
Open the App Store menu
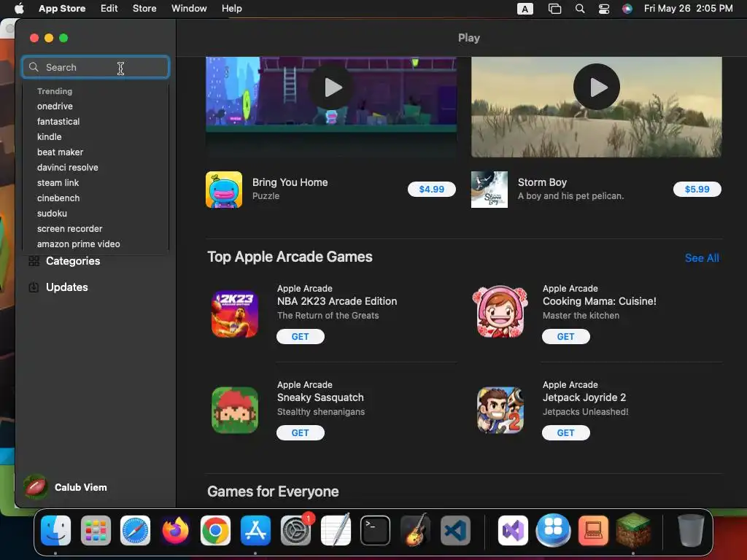tap(62, 9)
